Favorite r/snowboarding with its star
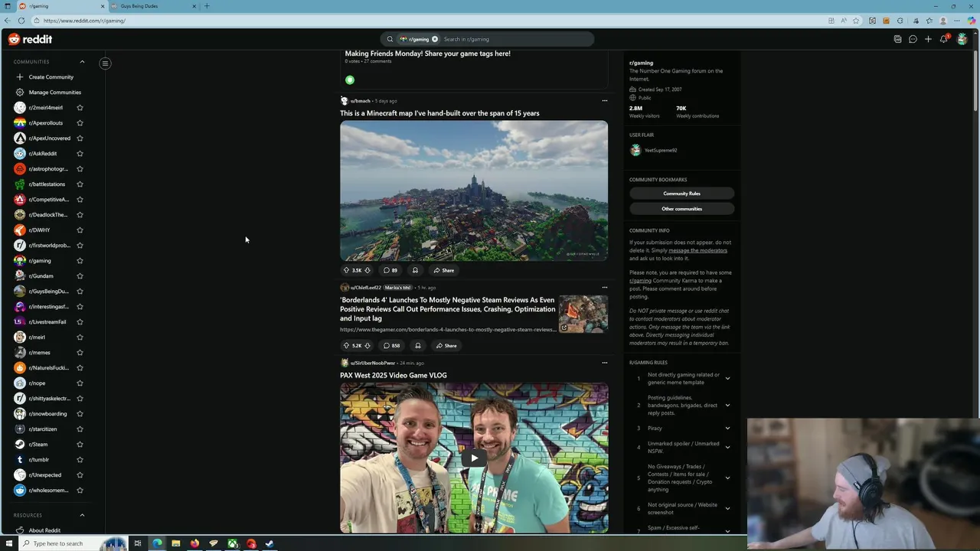 click(80, 413)
